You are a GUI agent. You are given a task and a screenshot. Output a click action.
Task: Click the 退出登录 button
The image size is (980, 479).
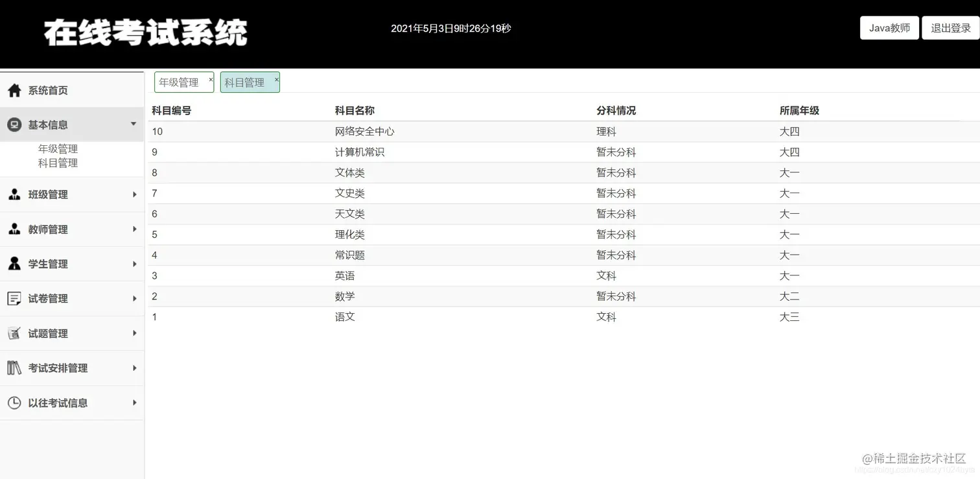(951, 28)
